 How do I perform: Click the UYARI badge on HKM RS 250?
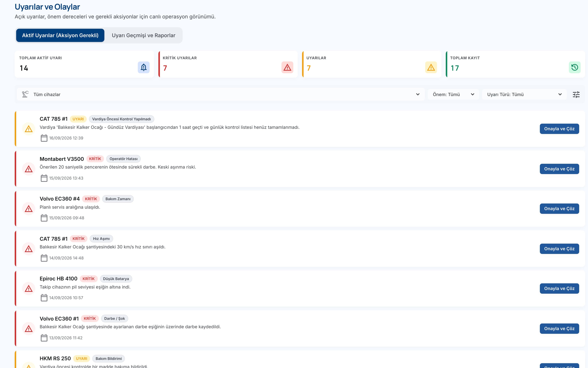81,359
